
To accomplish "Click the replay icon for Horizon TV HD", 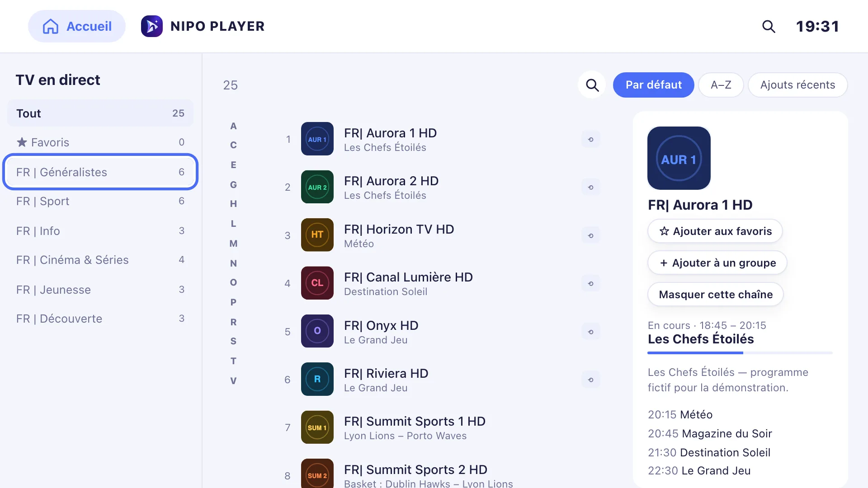I will 590,235.
